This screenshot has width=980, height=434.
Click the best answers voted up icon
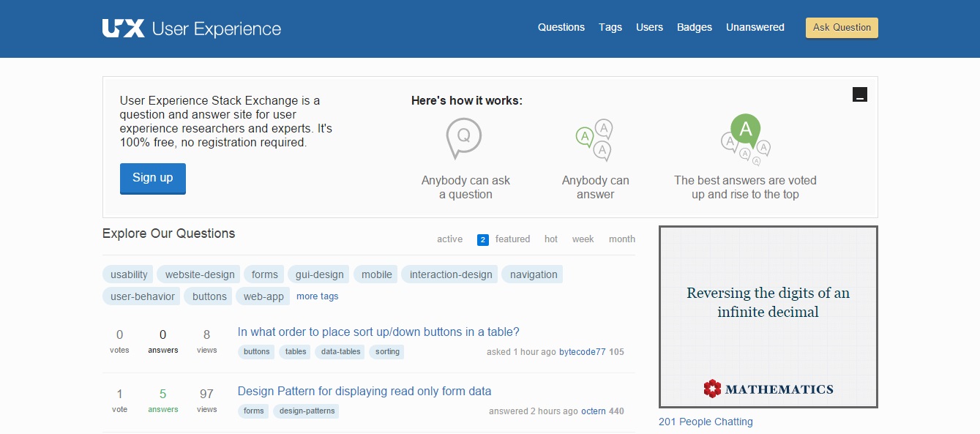(x=745, y=140)
